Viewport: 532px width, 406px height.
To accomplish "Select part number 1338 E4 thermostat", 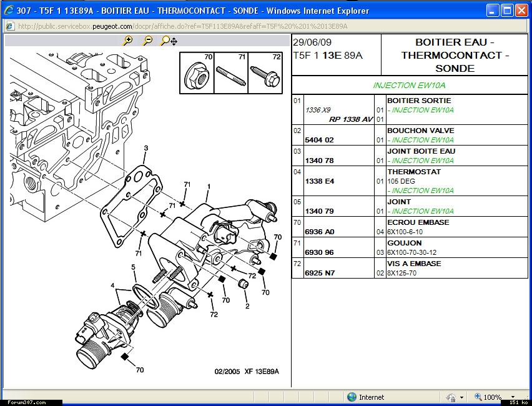I will (x=320, y=181).
